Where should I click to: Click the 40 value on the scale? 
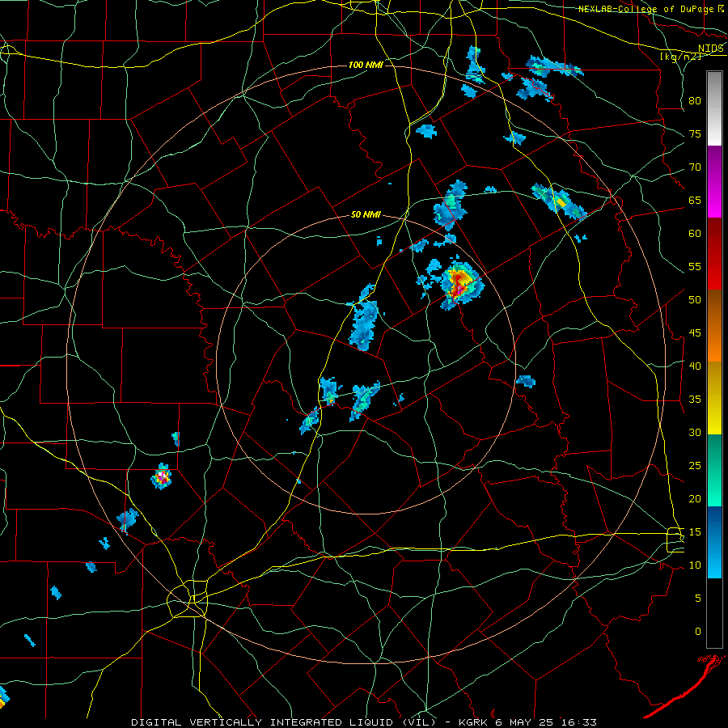(695, 366)
